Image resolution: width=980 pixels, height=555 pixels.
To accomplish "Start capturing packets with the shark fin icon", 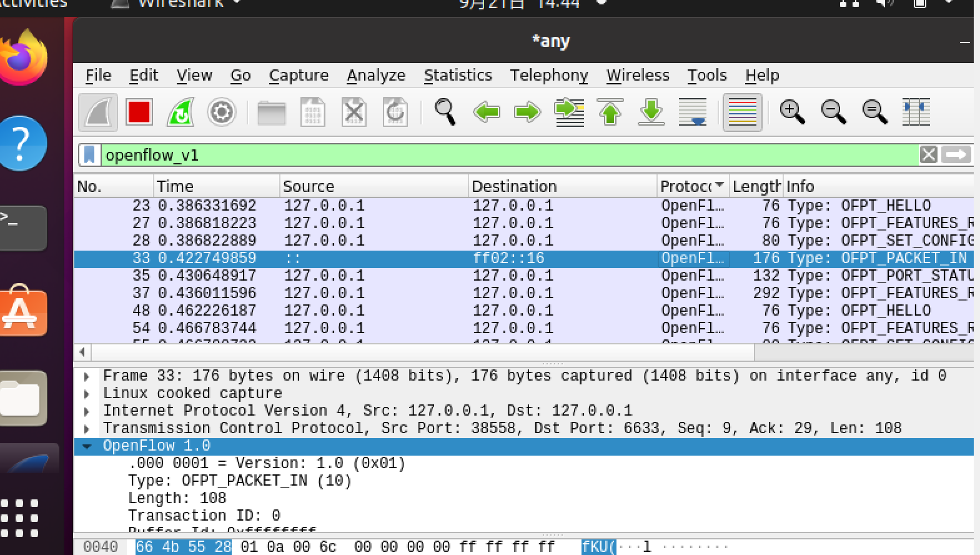I will tap(98, 112).
